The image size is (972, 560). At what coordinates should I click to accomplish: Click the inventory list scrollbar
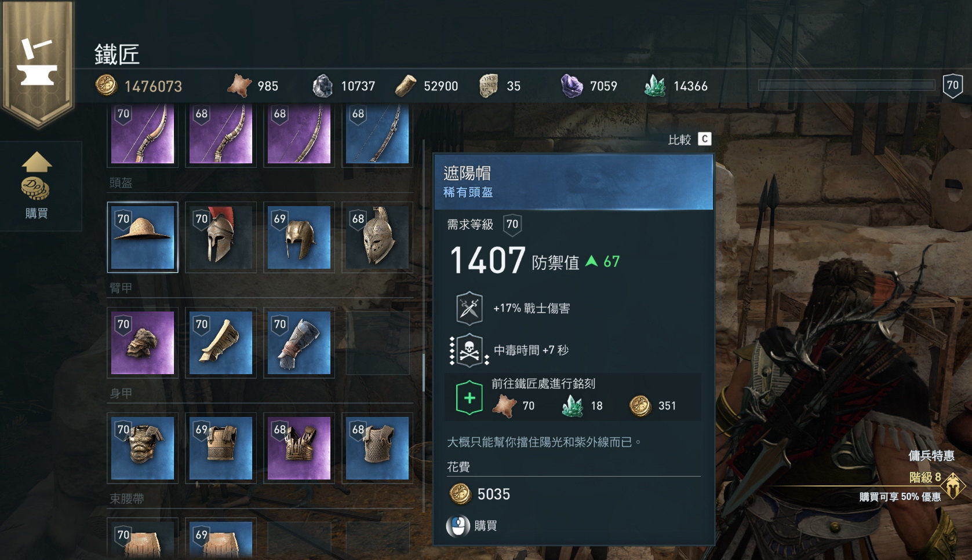pos(424,372)
